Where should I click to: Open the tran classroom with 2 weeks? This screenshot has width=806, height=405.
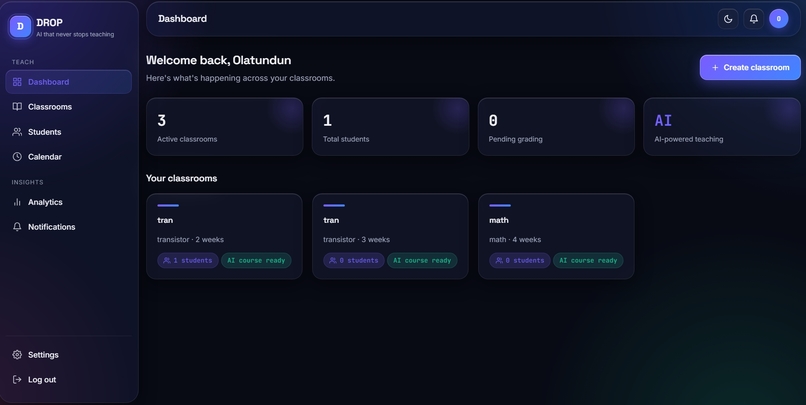225,236
